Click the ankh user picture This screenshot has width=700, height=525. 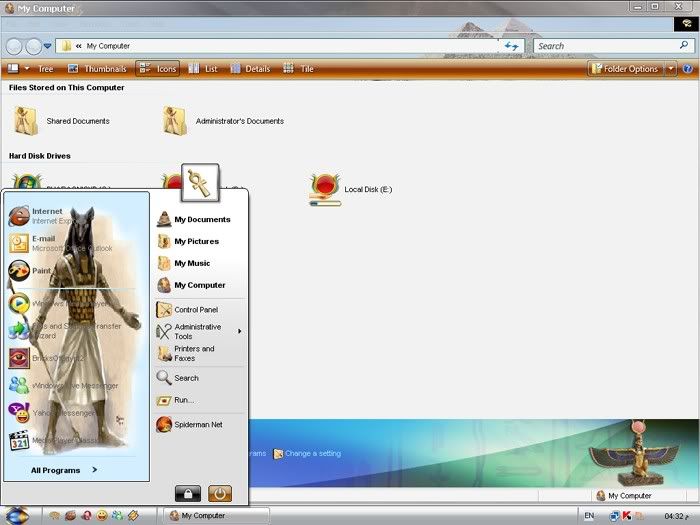200,183
